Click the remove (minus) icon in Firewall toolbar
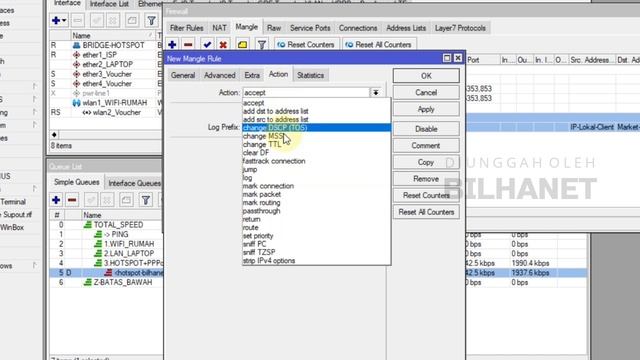This screenshot has width=640, height=360. 188,44
